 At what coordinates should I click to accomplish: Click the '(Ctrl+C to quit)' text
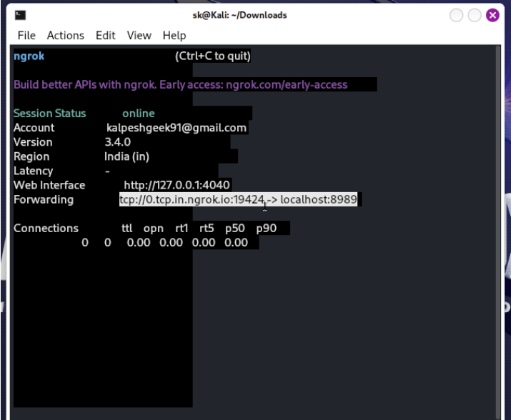213,56
